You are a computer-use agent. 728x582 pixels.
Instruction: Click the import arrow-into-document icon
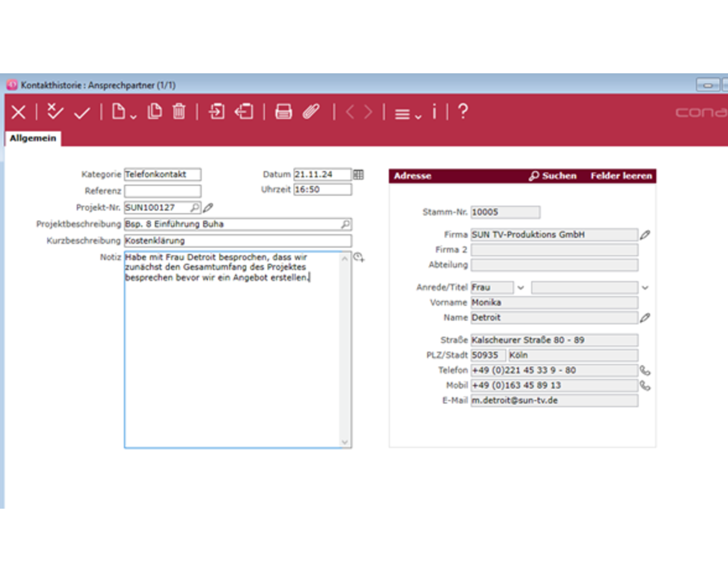[x=217, y=111]
